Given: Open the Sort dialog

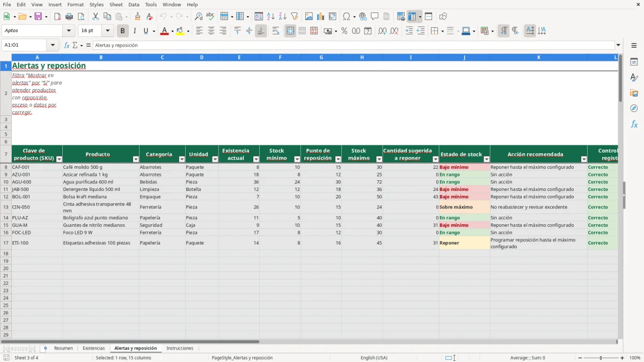Looking at the screenshot, I should [x=259, y=17].
